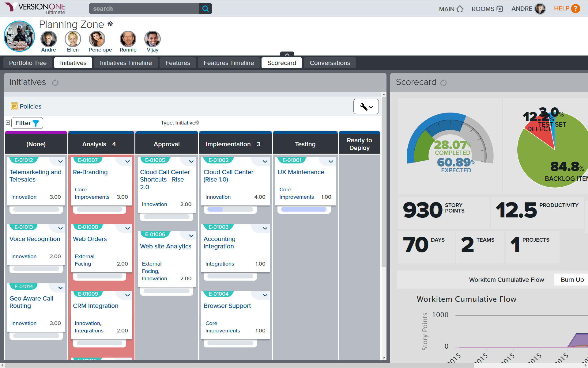Click the search magnifier button
Screen dimensions: 588x368
pyautogui.click(x=205, y=9)
